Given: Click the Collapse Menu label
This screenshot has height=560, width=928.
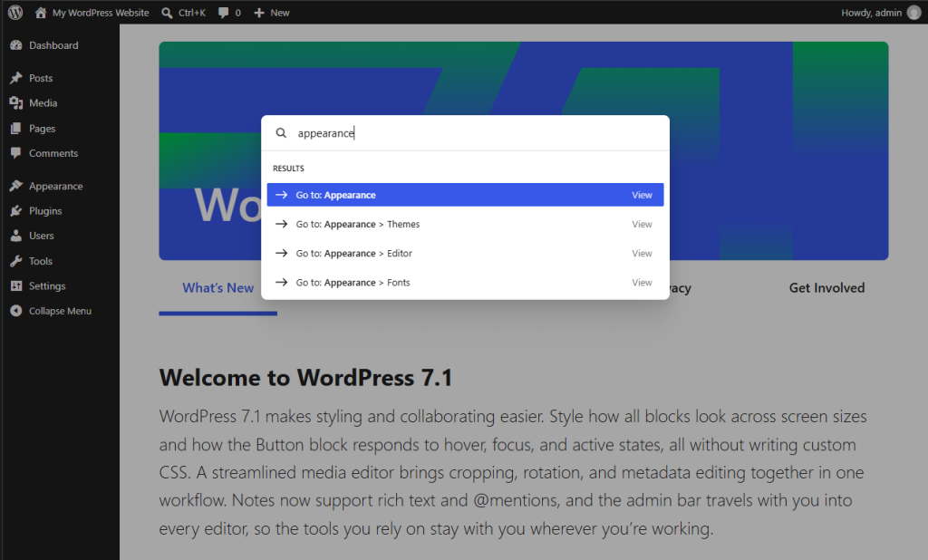Looking at the screenshot, I should (61, 311).
